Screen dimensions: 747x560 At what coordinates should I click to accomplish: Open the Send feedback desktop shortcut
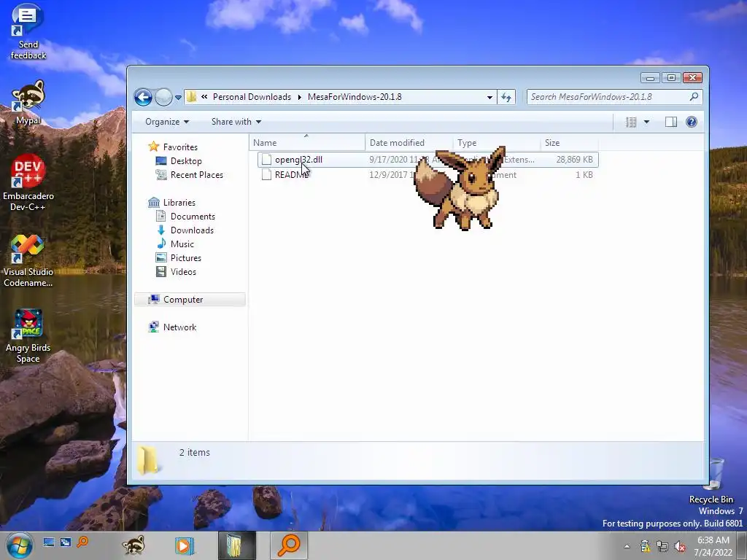pos(28,32)
